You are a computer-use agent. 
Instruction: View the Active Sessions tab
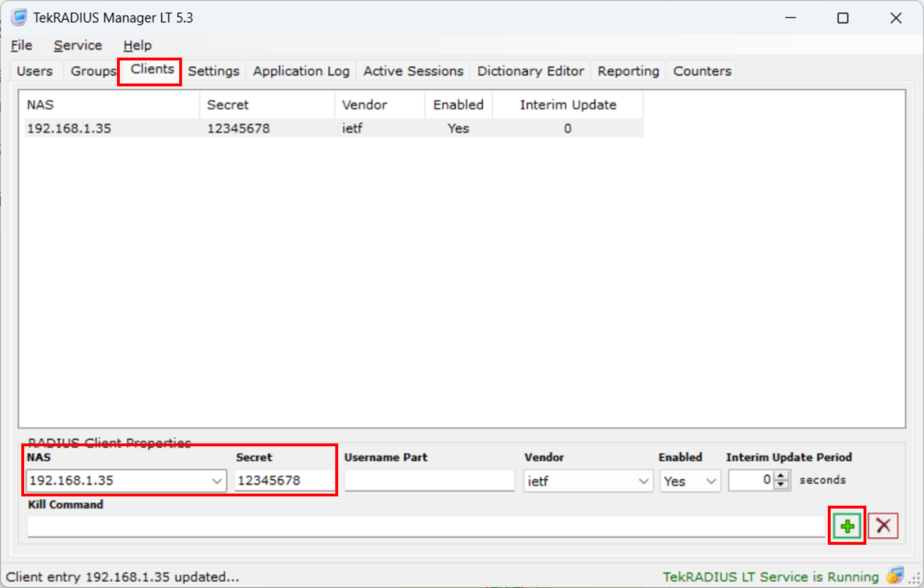pyautogui.click(x=413, y=71)
